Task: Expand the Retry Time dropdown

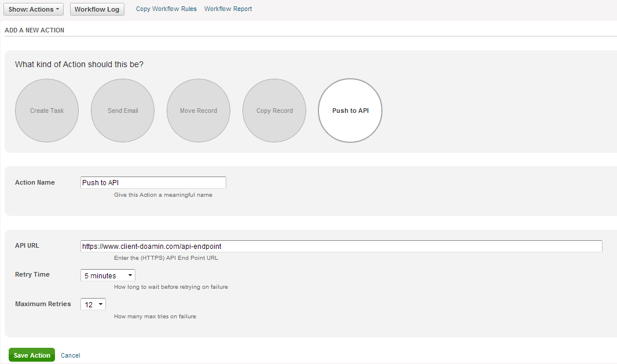Action: click(x=108, y=275)
